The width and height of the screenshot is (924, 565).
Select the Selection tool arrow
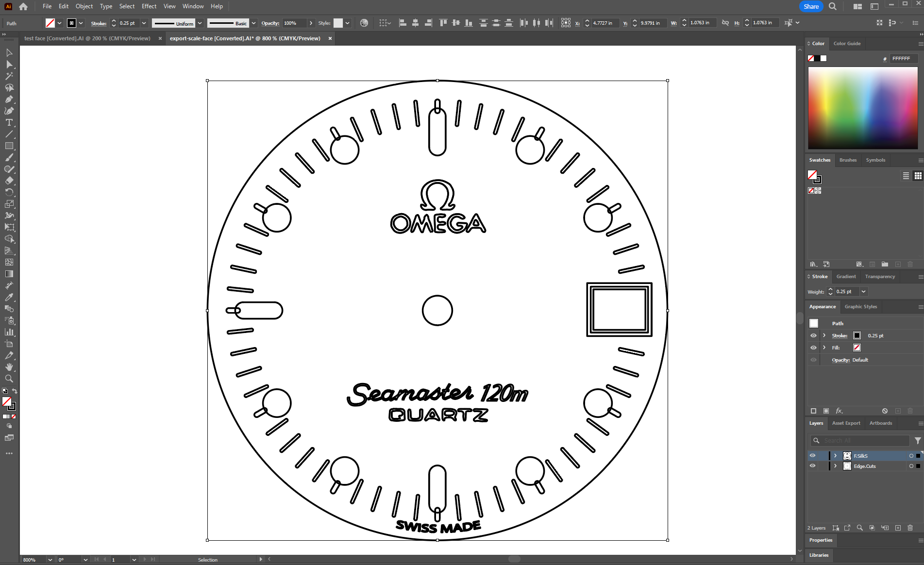9,52
